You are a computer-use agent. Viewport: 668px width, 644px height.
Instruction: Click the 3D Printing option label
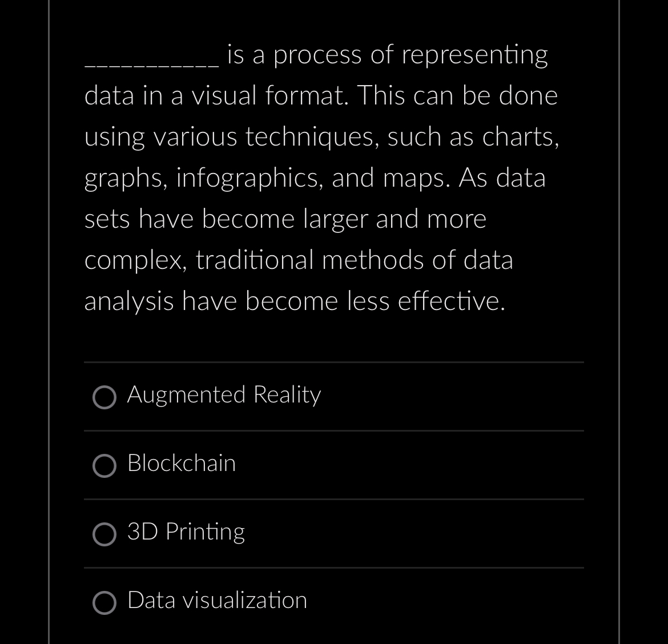(185, 532)
